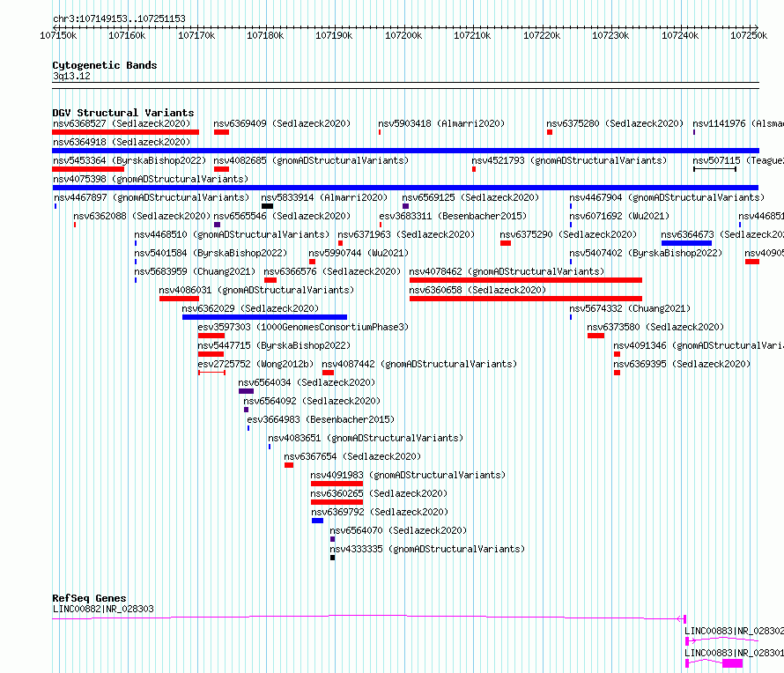Select nsv6564034 (Sedlazeck2020) variant

(x=307, y=382)
